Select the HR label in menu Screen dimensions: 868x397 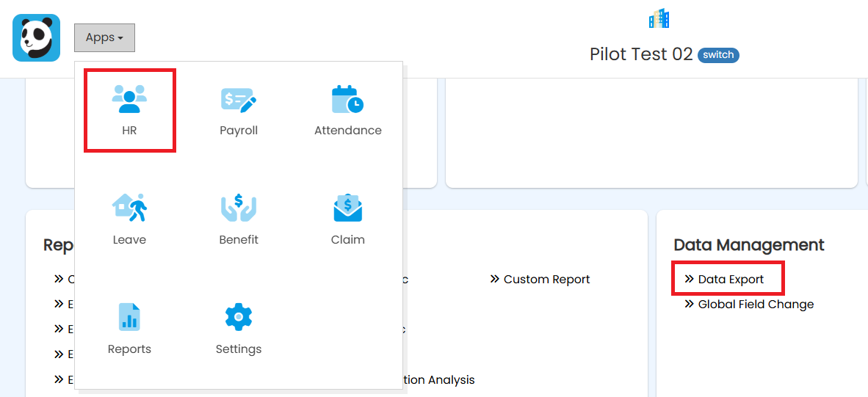point(129,131)
